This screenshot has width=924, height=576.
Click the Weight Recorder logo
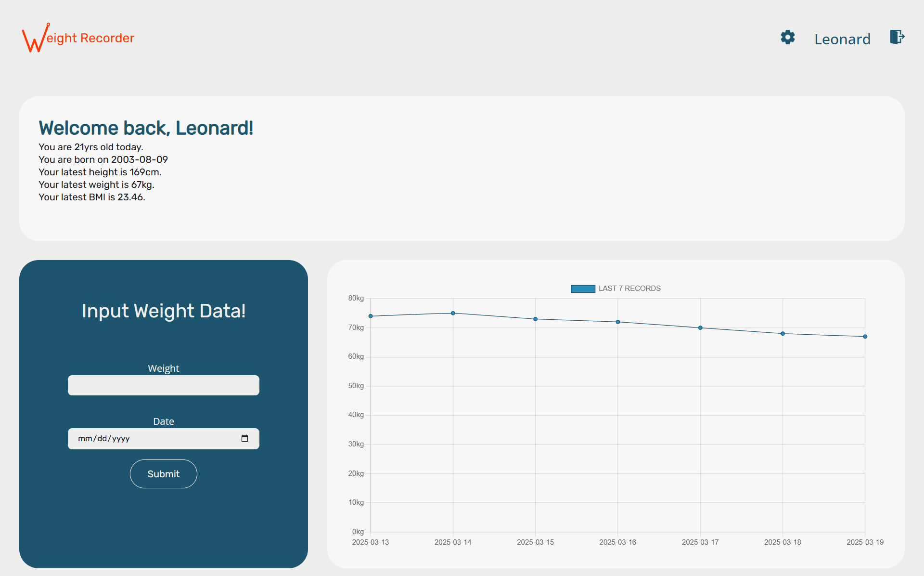coord(77,37)
